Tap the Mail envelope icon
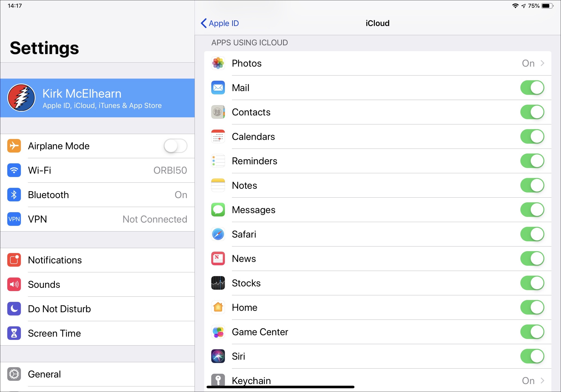The width and height of the screenshot is (561, 392). tap(218, 88)
